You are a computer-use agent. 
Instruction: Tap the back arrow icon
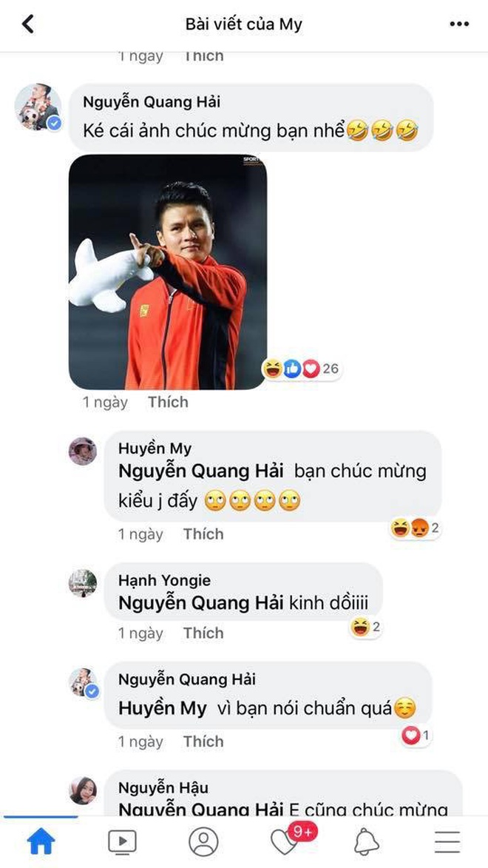[x=28, y=24]
